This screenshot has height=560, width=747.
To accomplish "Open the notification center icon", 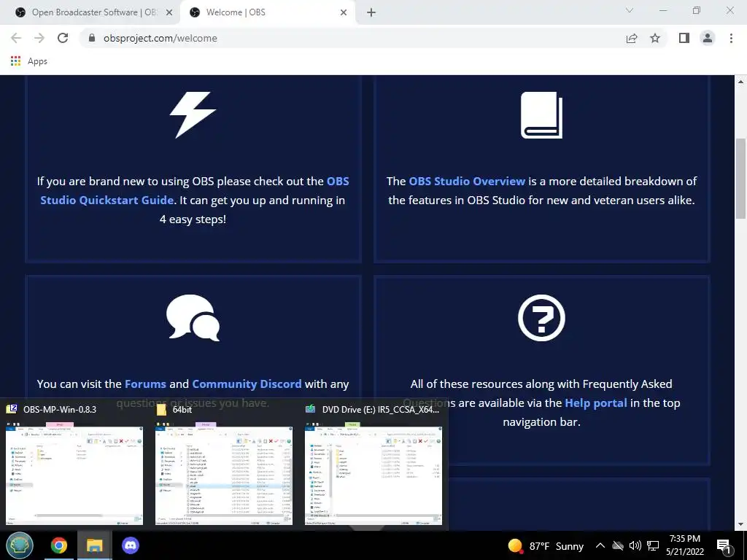I will pos(724,546).
